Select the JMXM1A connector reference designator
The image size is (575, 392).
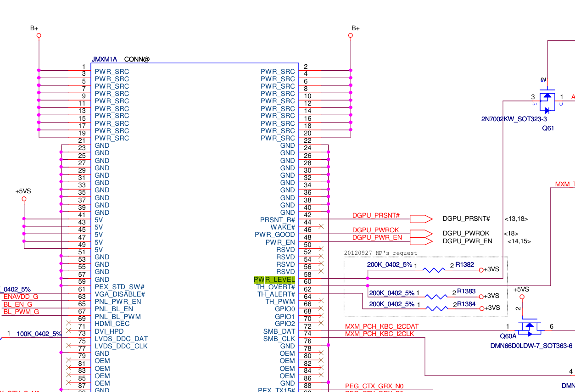(104, 59)
